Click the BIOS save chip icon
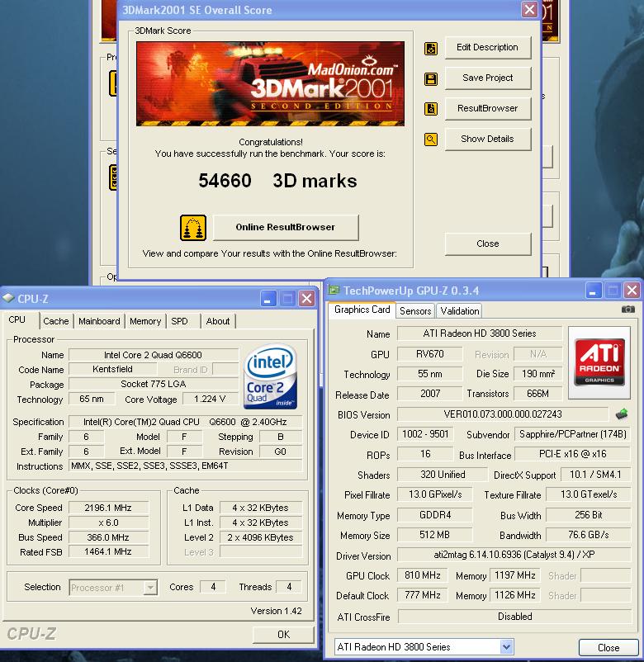 point(622,414)
